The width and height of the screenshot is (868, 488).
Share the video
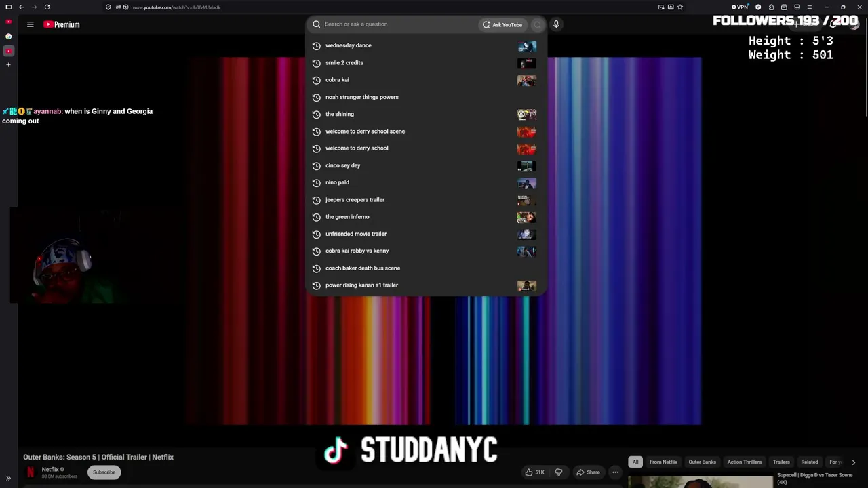coord(588,472)
